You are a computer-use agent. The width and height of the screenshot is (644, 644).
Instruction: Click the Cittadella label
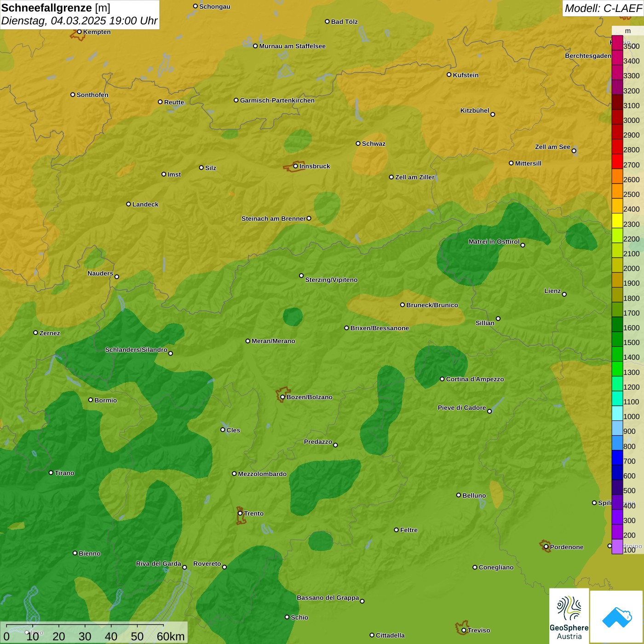[x=390, y=635]
